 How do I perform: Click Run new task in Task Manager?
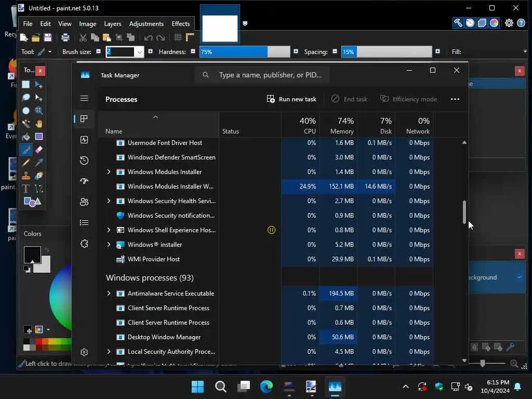[x=291, y=99]
